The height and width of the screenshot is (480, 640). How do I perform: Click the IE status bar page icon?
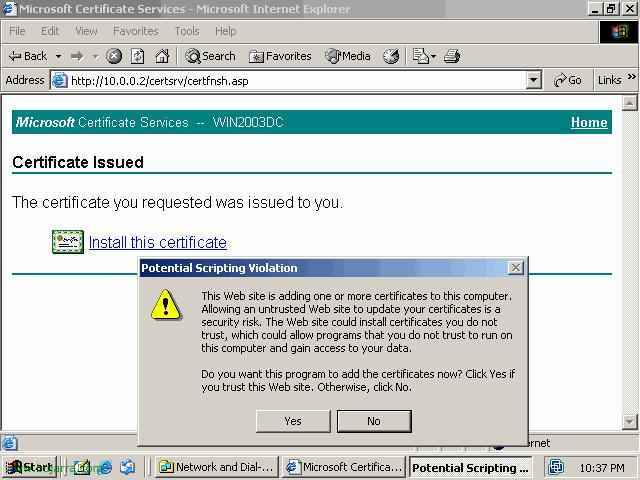click(9, 443)
